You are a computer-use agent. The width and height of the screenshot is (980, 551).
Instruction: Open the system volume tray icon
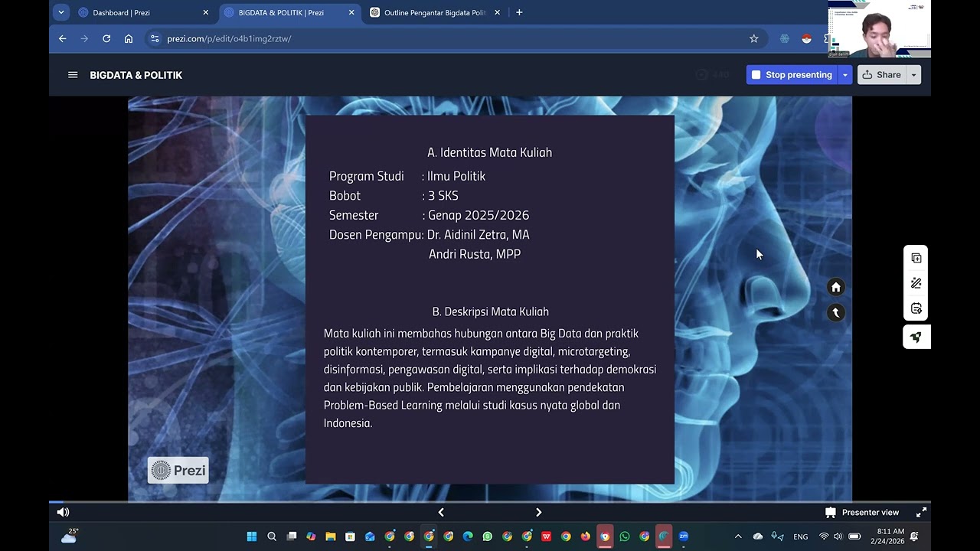tap(838, 536)
